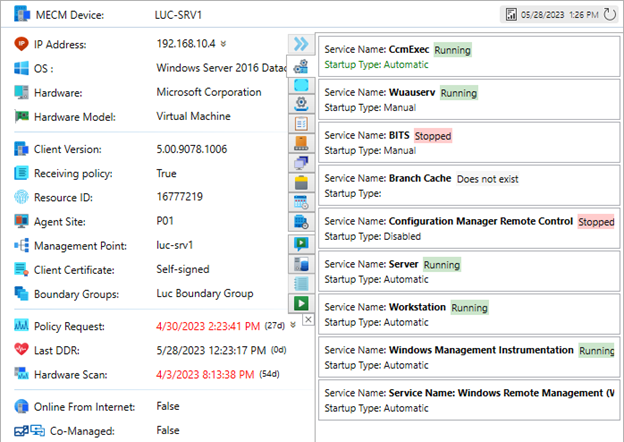Screen dimensions: 624x442
Task: Click the Client Version icon
Action: tap(21, 149)
